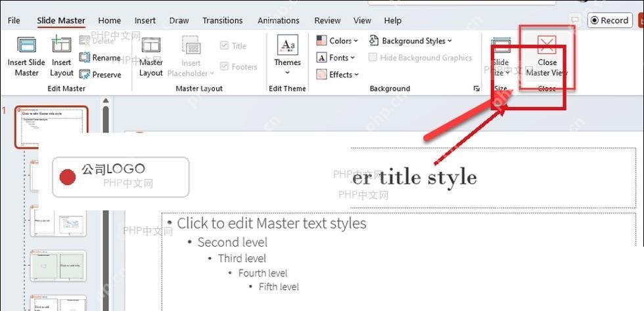This screenshot has height=311, width=644.
Task: Open the File menu
Action: coord(14,20)
